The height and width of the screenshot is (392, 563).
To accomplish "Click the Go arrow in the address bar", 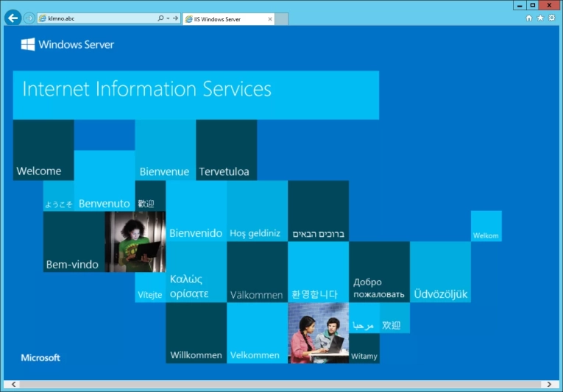I will 175,18.
